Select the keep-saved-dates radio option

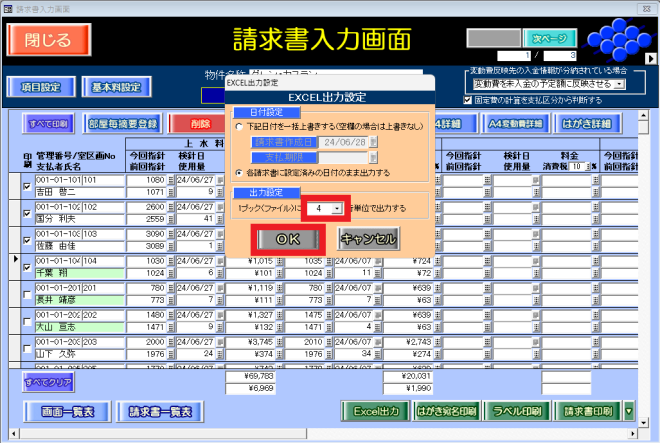click(237, 172)
